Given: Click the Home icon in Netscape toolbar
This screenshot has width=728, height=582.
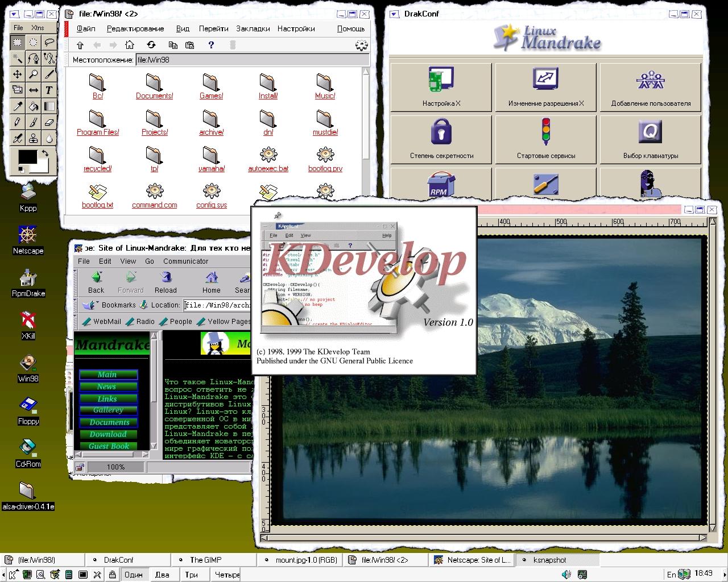Looking at the screenshot, I should pos(212,282).
